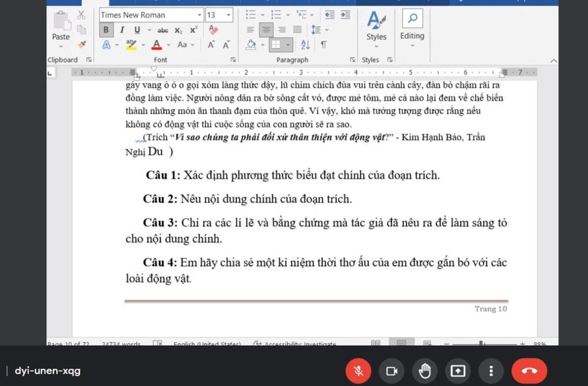Toggle Superscript formatting
This screenshot has width=588, height=386.
[x=194, y=30]
